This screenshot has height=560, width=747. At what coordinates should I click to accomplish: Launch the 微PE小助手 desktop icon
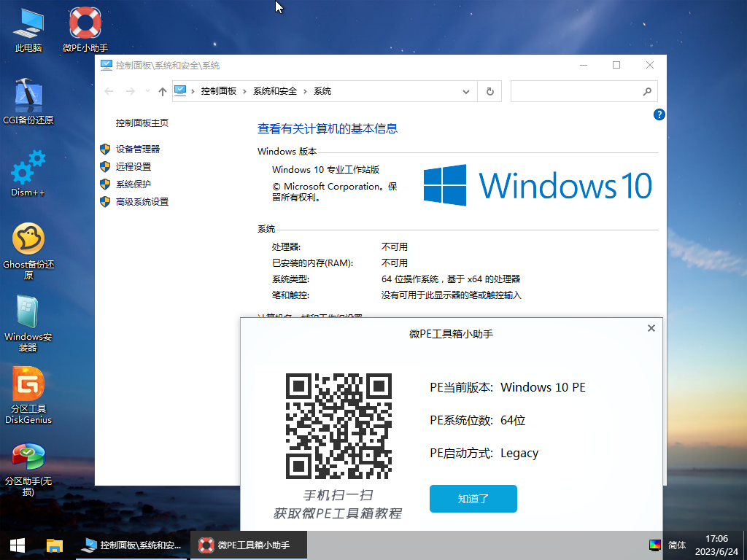(x=85, y=29)
